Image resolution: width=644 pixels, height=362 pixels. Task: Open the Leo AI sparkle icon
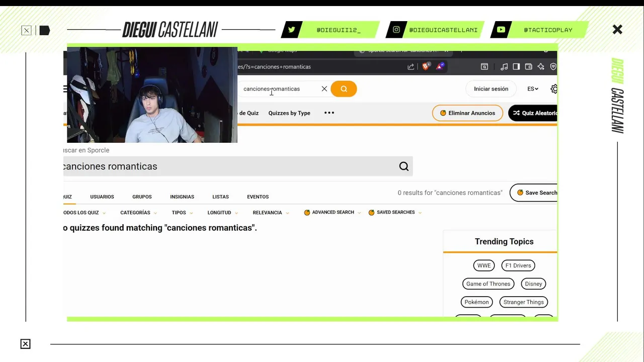[541, 66]
